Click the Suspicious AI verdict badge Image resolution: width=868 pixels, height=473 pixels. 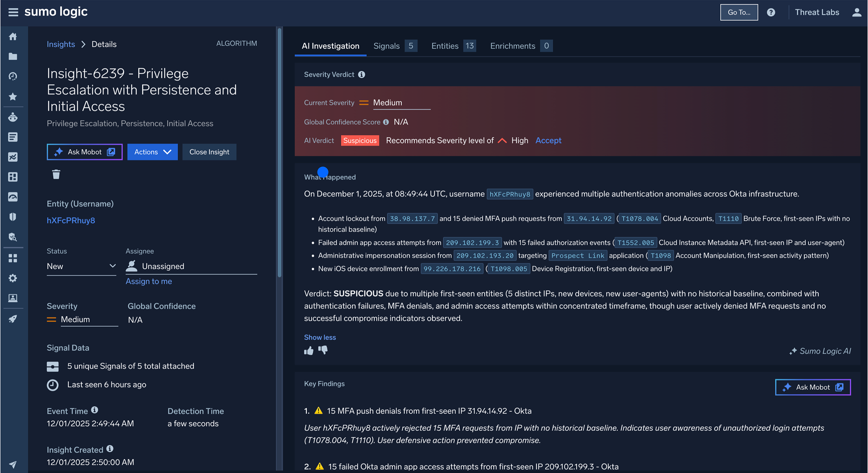click(x=360, y=141)
